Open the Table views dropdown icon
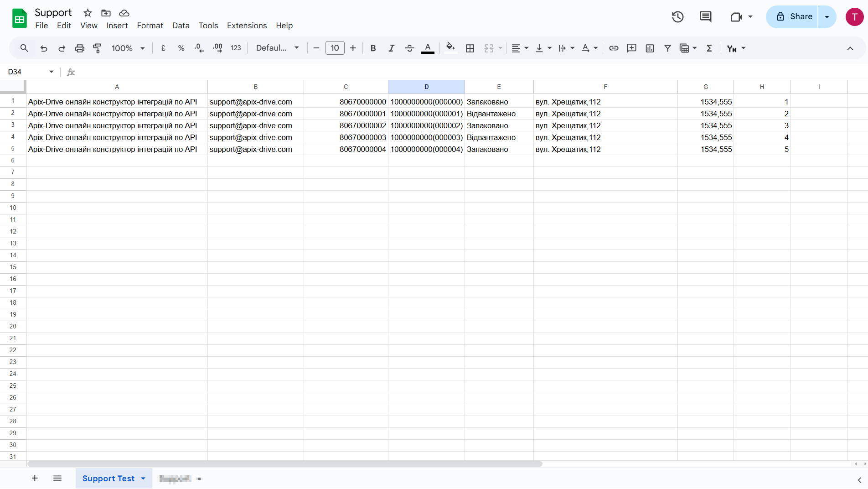868x489 pixels. tap(688, 48)
